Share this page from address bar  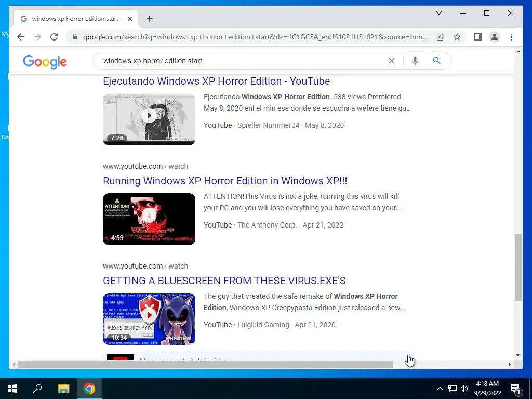click(x=441, y=37)
